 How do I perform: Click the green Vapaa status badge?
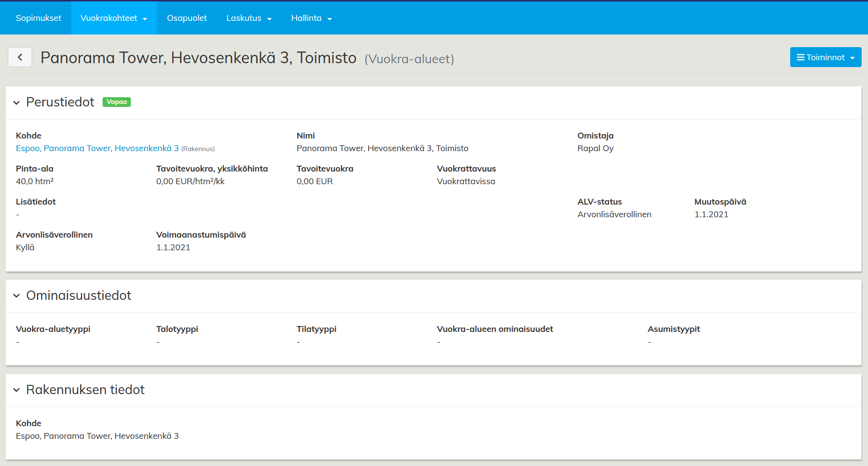pos(117,102)
